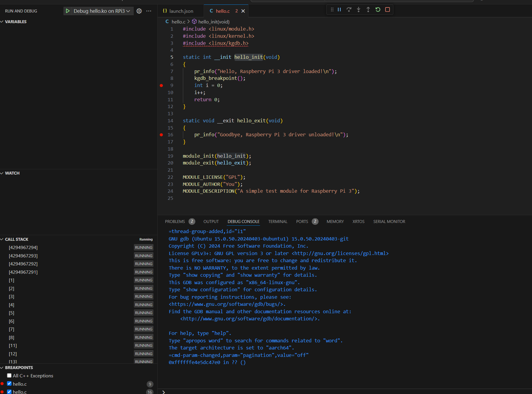Step over to the next line
The image size is (532, 394).
[x=349, y=10]
